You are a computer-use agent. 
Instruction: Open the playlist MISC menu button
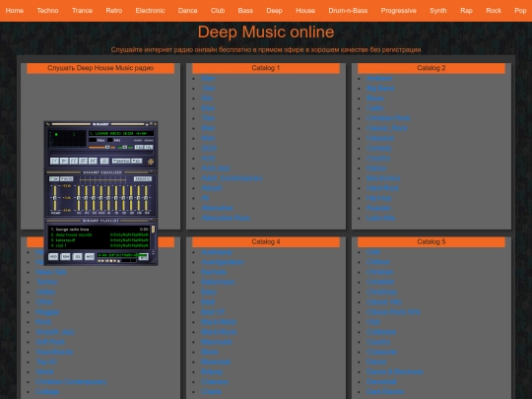pos(90,256)
